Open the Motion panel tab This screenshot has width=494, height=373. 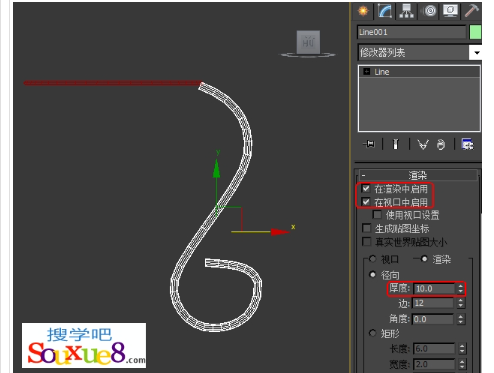coord(430,11)
